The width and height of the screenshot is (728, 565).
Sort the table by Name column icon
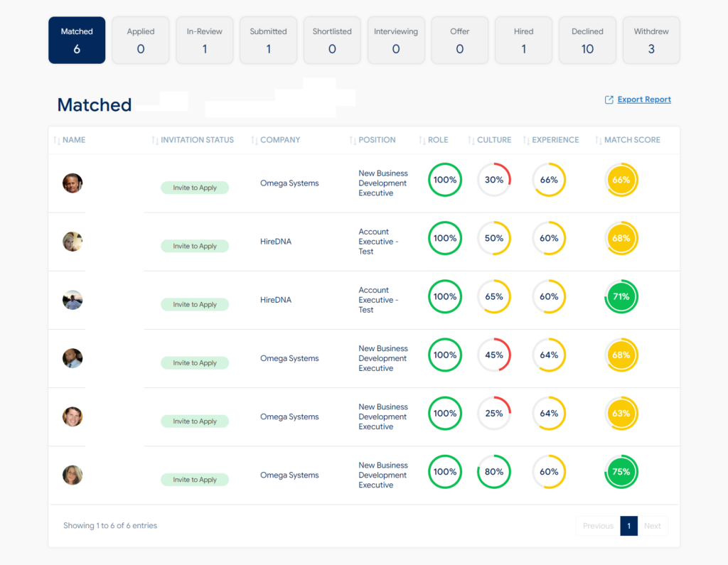57,140
